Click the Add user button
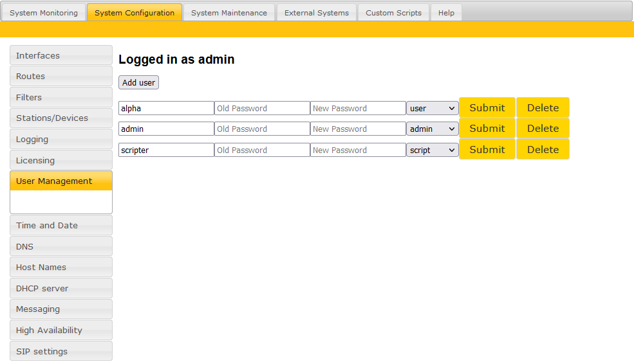Viewport: 634px width, 364px height. click(x=138, y=82)
